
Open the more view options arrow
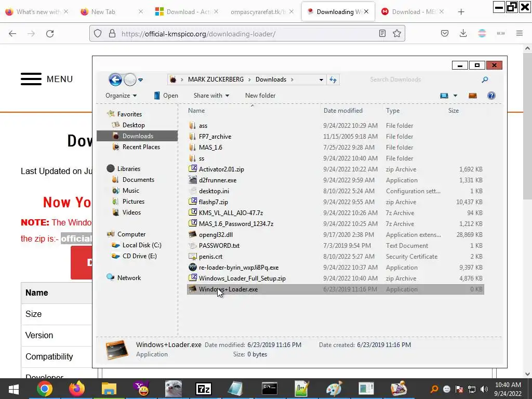pyautogui.click(x=455, y=96)
